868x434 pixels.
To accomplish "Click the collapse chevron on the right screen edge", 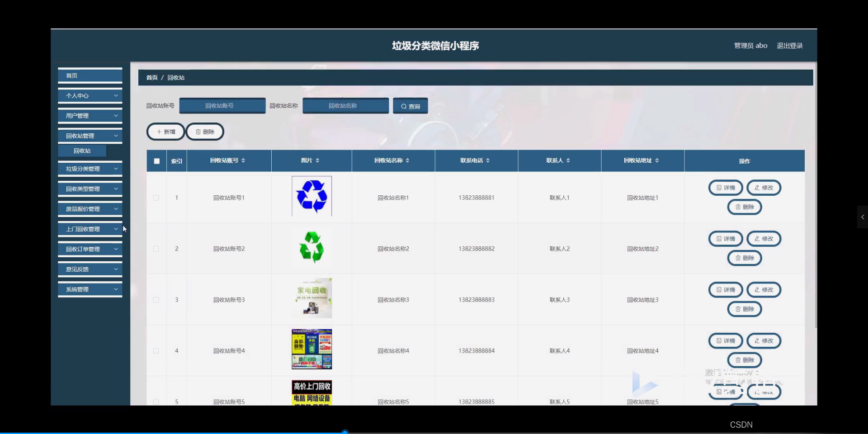I will click(863, 217).
